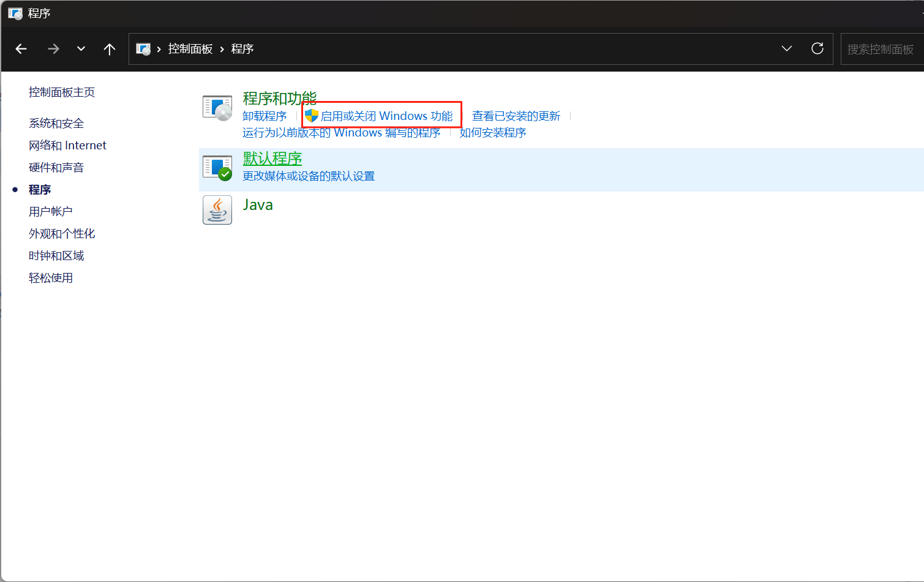Open the 默认程序 heading link
This screenshot has width=924, height=582.
pos(272,159)
